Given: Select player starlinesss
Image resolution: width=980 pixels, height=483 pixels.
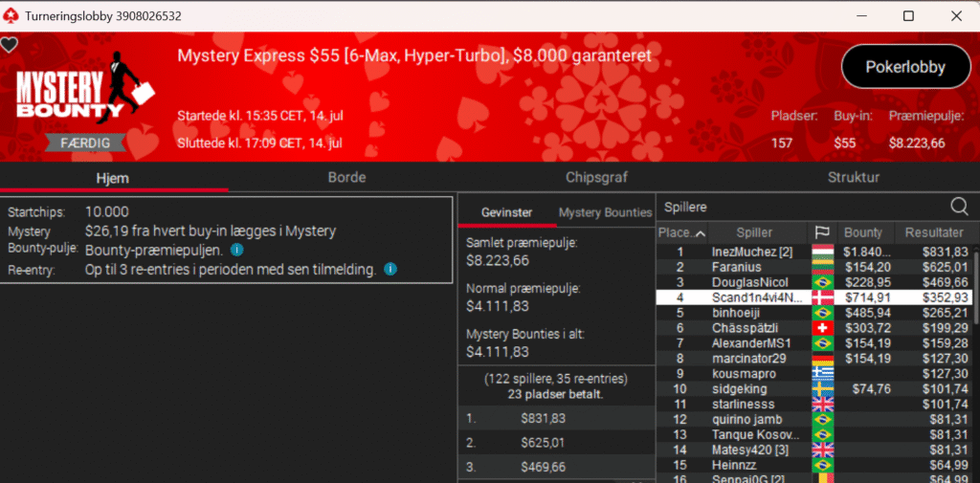Looking at the screenshot, I should [813, 405].
